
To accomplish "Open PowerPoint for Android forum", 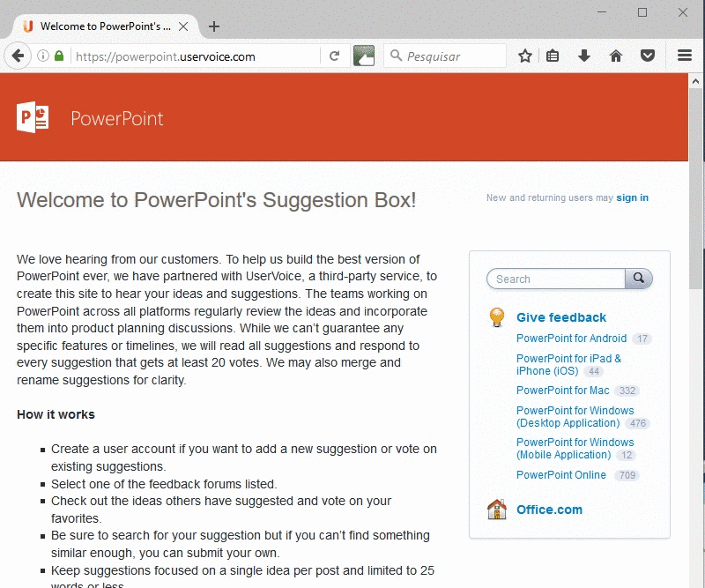I will (571, 339).
